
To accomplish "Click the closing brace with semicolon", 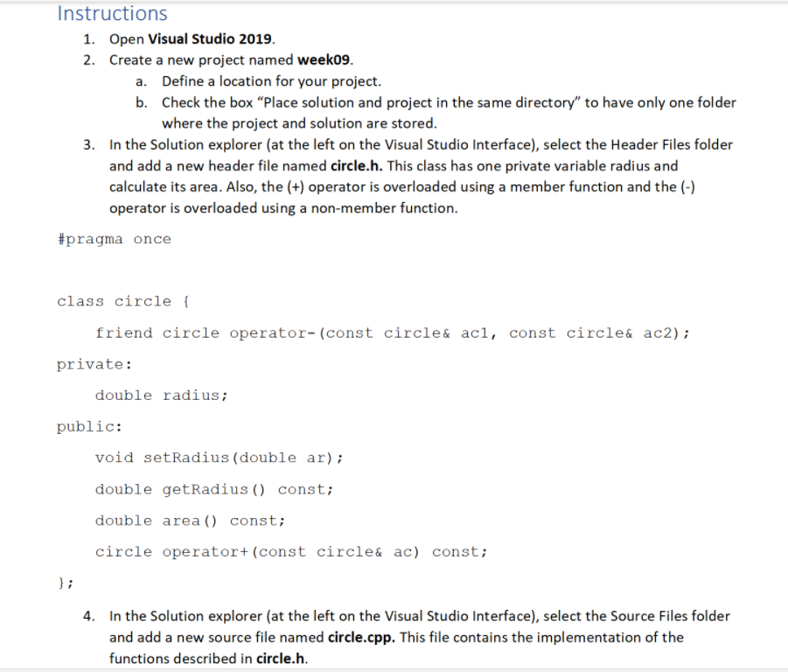I will point(62,582).
